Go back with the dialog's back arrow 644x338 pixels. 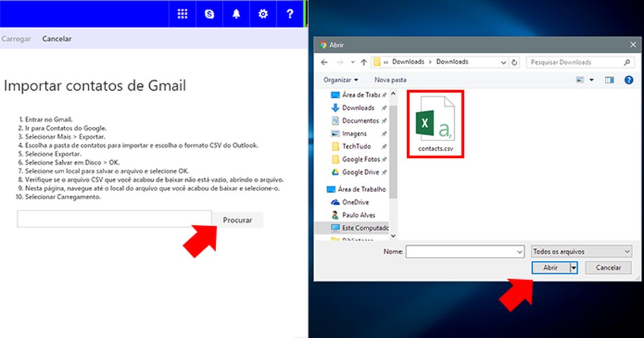(x=325, y=62)
